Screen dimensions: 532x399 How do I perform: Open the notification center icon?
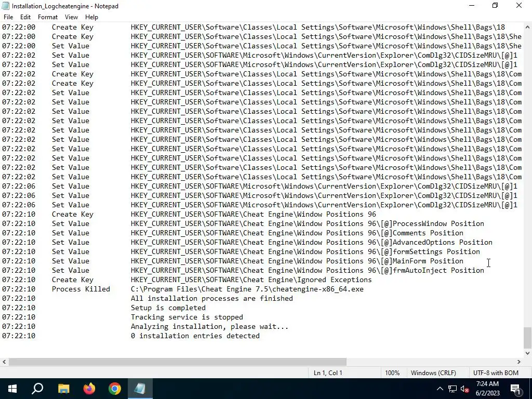tap(515, 389)
